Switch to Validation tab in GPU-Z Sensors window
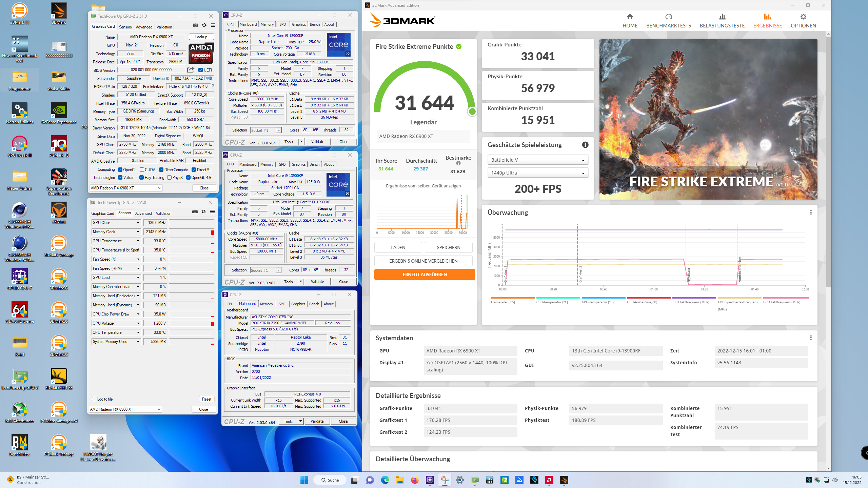The width and height of the screenshot is (868, 488). point(163,213)
